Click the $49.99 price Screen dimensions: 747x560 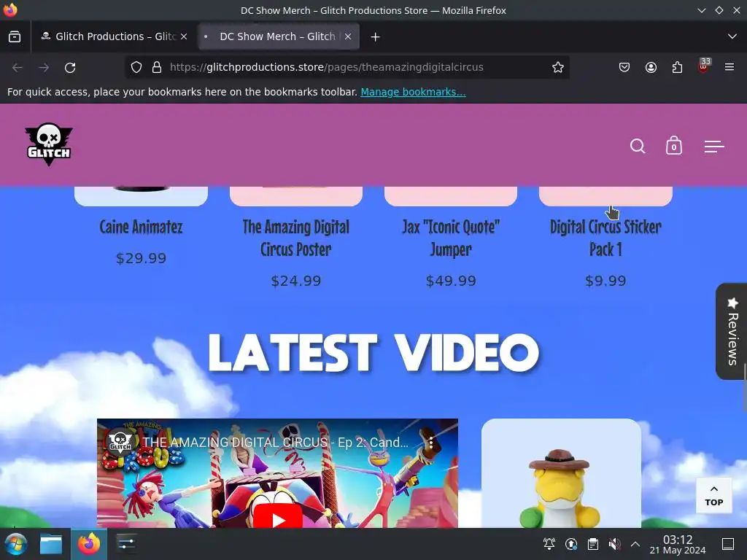pyautogui.click(x=451, y=281)
